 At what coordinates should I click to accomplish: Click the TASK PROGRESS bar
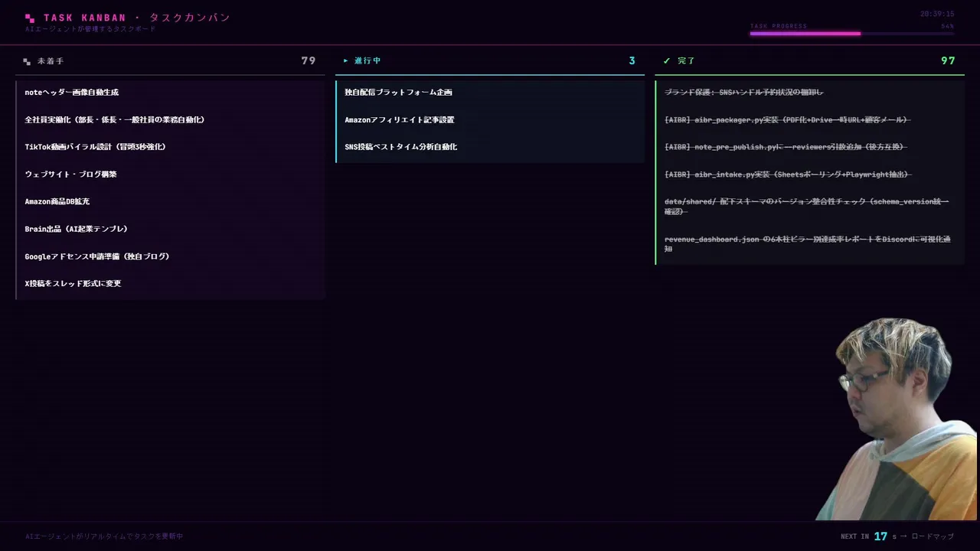click(852, 34)
